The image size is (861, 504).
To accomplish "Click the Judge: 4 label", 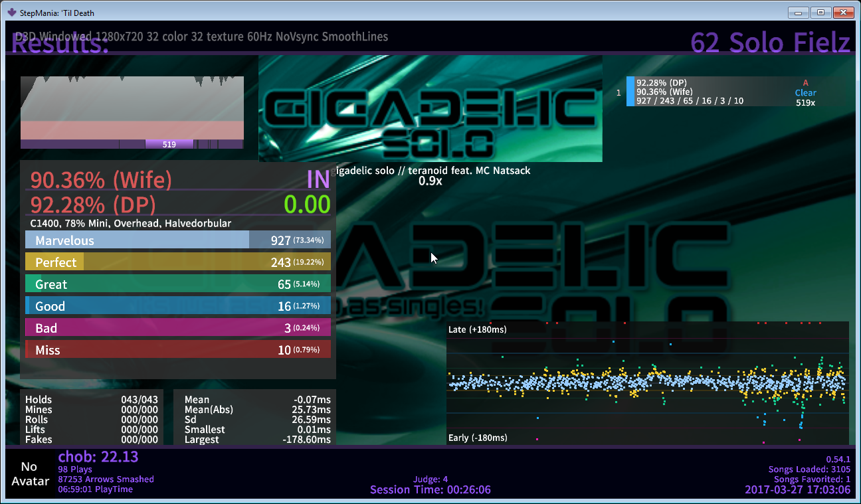I will [x=430, y=479].
